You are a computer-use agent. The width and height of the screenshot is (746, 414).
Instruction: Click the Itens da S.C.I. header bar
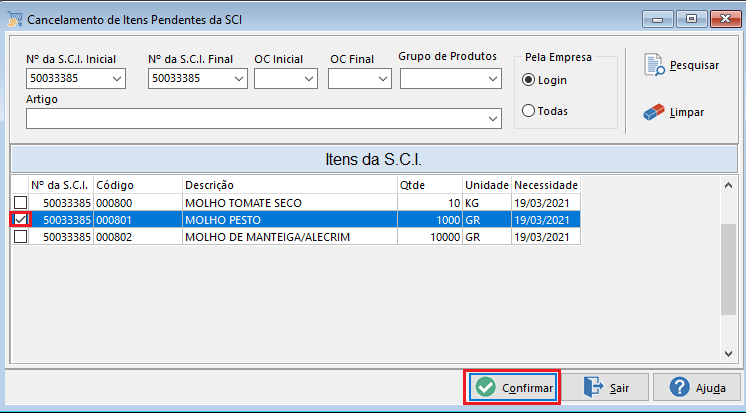click(x=373, y=159)
